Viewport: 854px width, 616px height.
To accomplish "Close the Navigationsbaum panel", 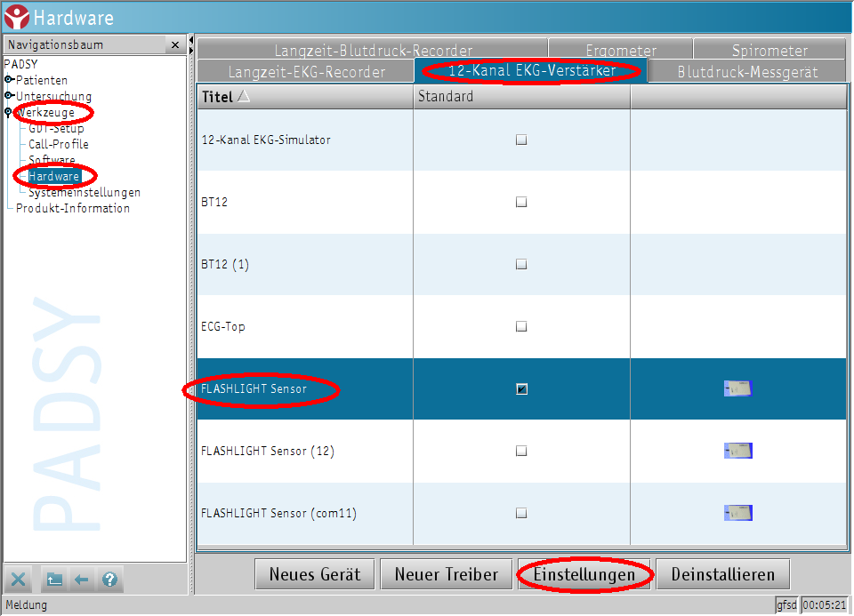I will click(x=175, y=44).
